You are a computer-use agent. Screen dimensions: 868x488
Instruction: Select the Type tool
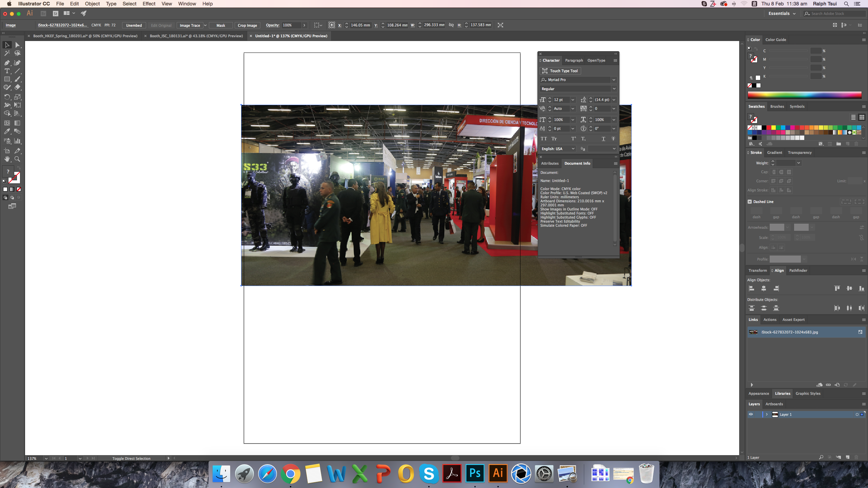(x=7, y=71)
